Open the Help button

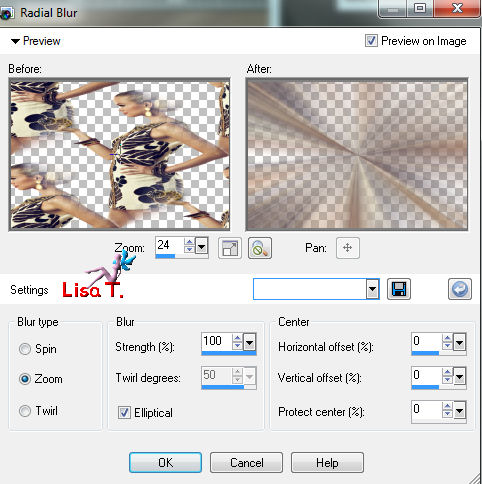[x=327, y=462]
